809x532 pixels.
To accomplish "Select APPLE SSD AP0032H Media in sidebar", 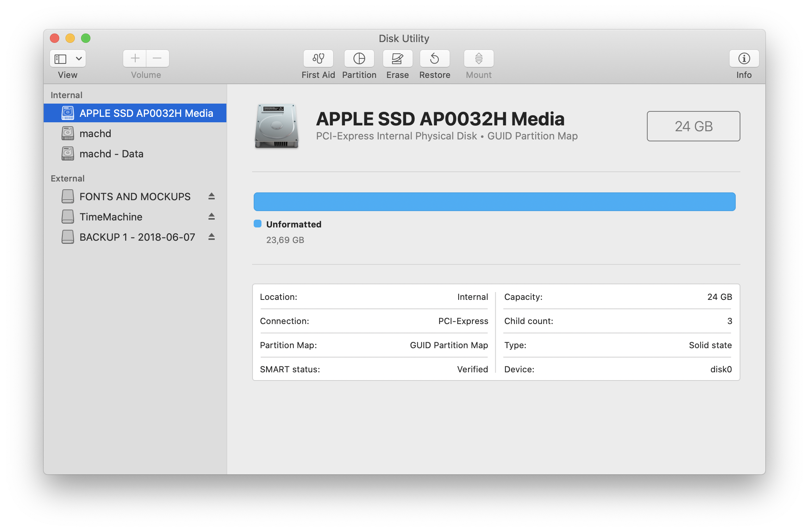I will pyautogui.click(x=146, y=113).
